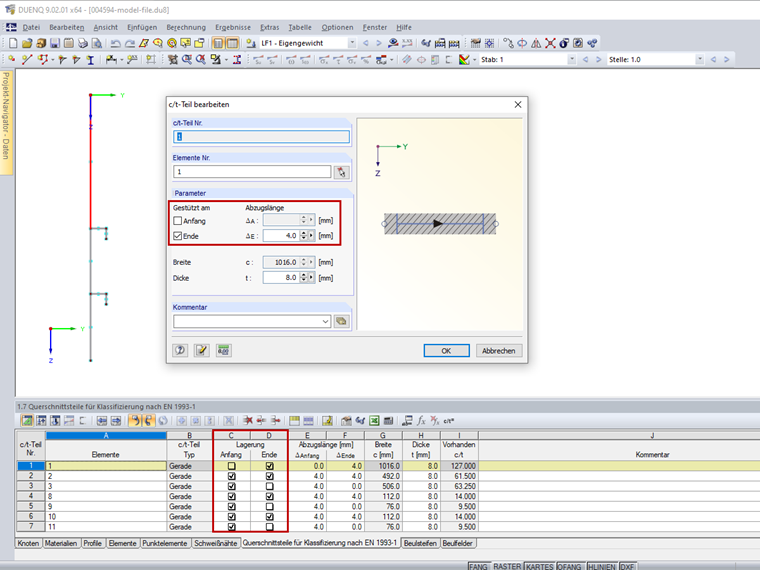Toggle FANG in the status bar

tap(478, 566)
